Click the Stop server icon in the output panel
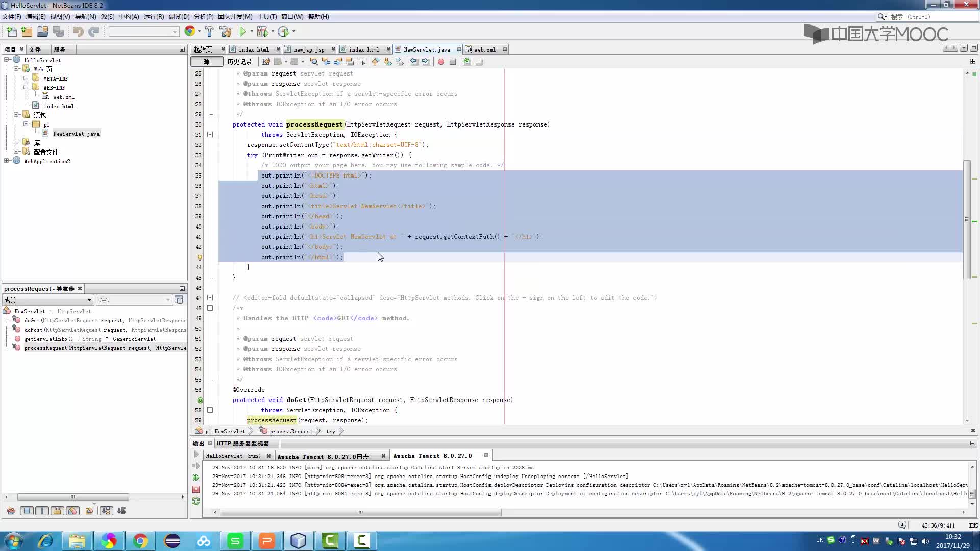 (196, 489)
